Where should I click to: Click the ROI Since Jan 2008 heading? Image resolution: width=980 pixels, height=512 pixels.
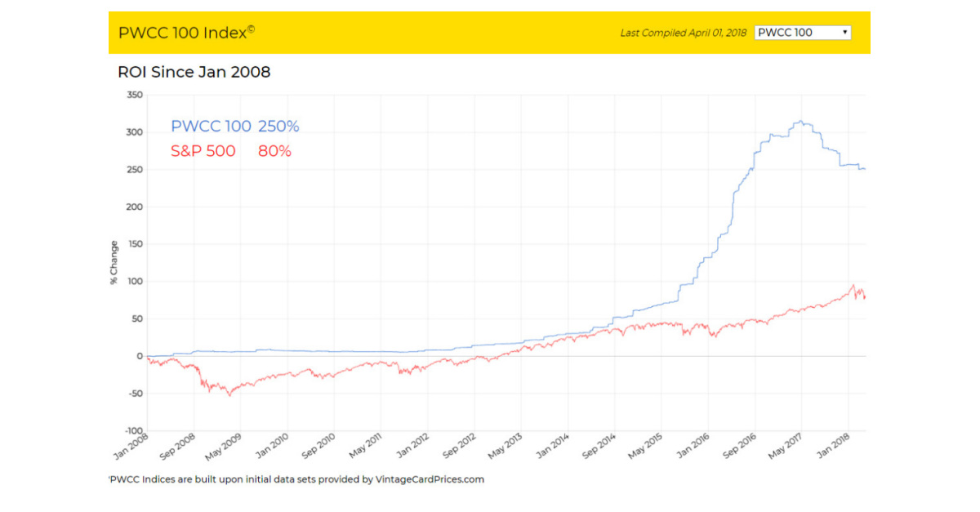click(194, 72)
